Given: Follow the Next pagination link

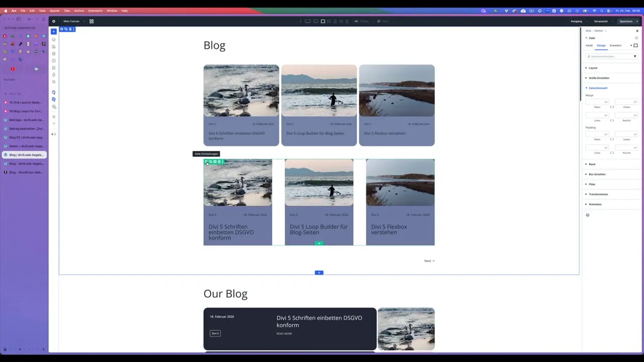Looking at the screenshot, I should (429, 261).
